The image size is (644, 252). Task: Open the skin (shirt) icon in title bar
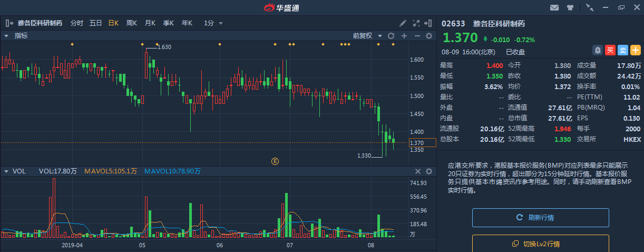(570, 7)
